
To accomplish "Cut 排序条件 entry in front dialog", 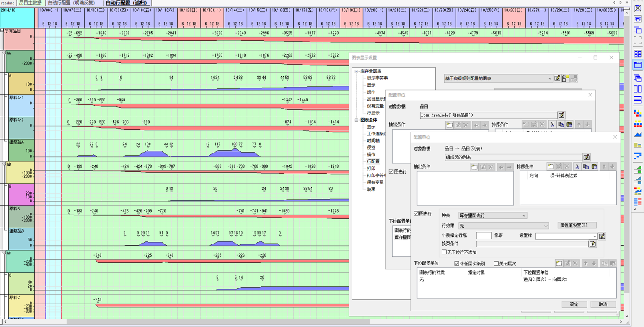I will 577,166.
